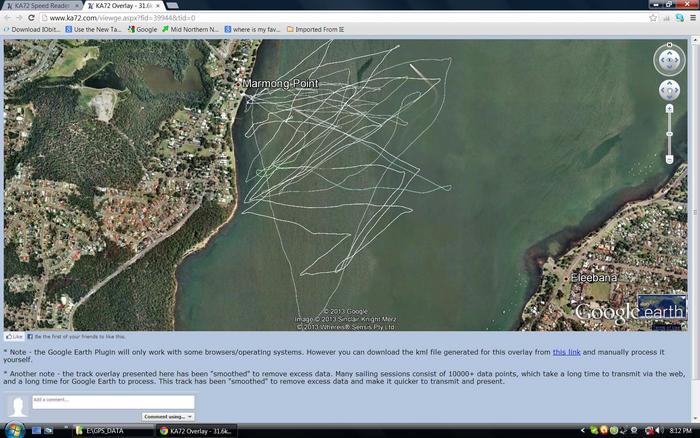The height and width of the screenshot is (438, 700).
Task: Click the Facebook Like button
Action: tap(14, 337)
